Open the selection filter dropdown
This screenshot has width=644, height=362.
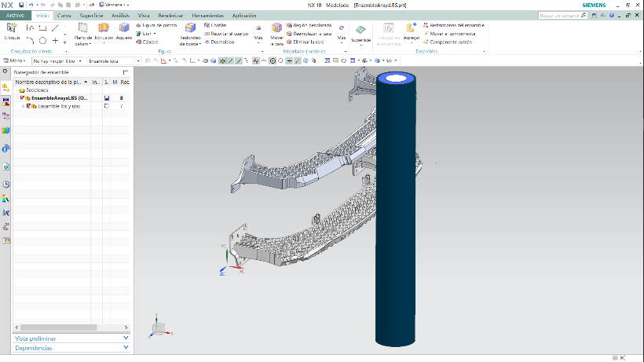(x=57, y=60)
